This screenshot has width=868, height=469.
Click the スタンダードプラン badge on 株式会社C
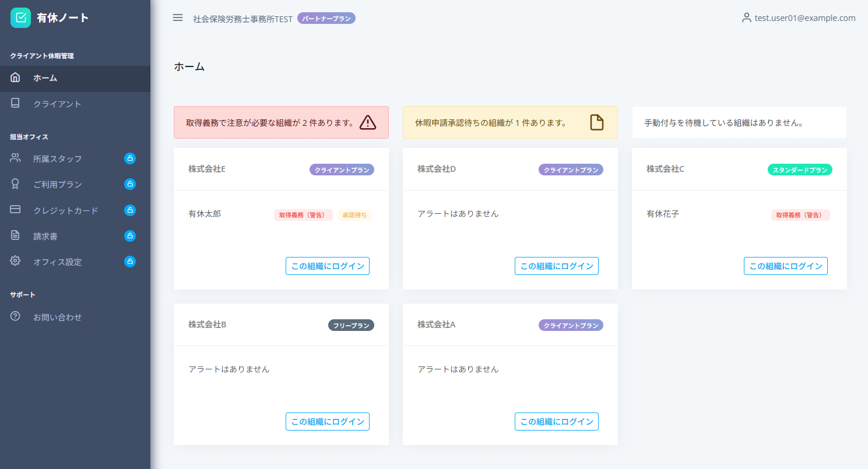click(x=799, y=170)
